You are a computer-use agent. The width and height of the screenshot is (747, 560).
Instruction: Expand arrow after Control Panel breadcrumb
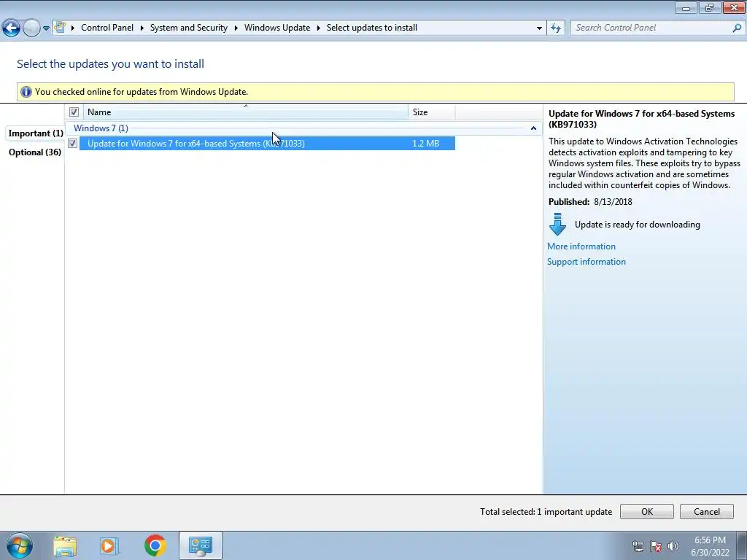[142, 28]
